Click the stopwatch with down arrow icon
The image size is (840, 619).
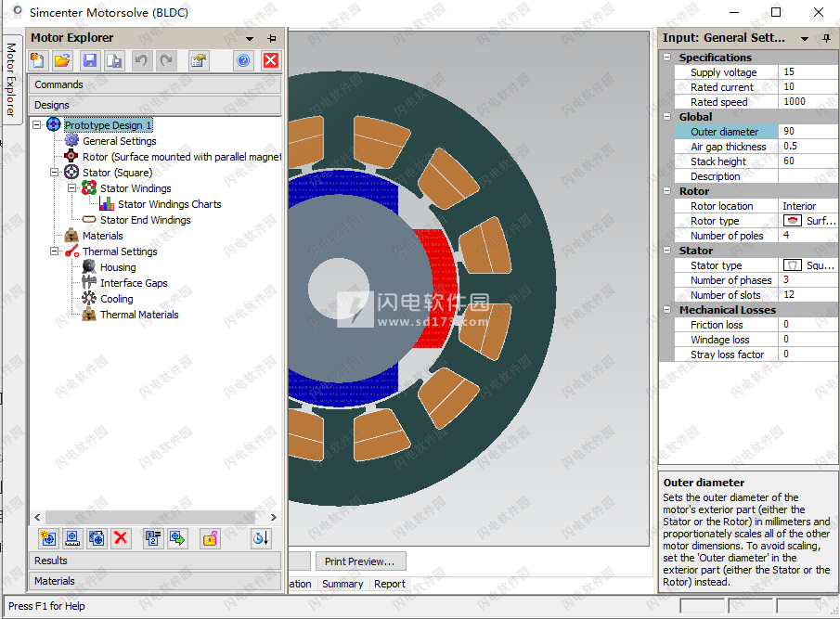coord(261,538)
